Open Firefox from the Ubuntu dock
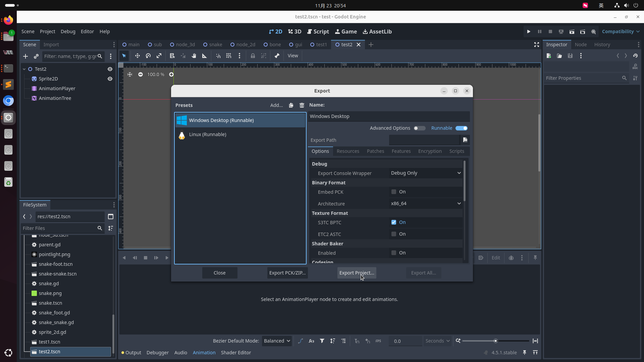 8,20
